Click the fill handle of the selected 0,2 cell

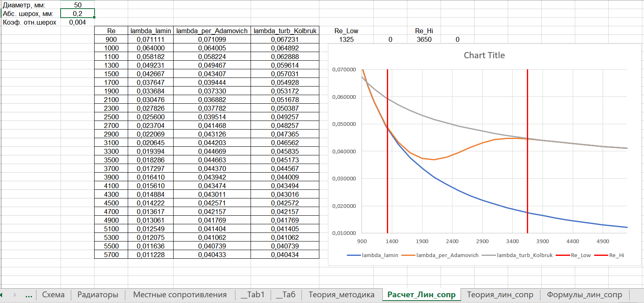[x=95, y=17]
